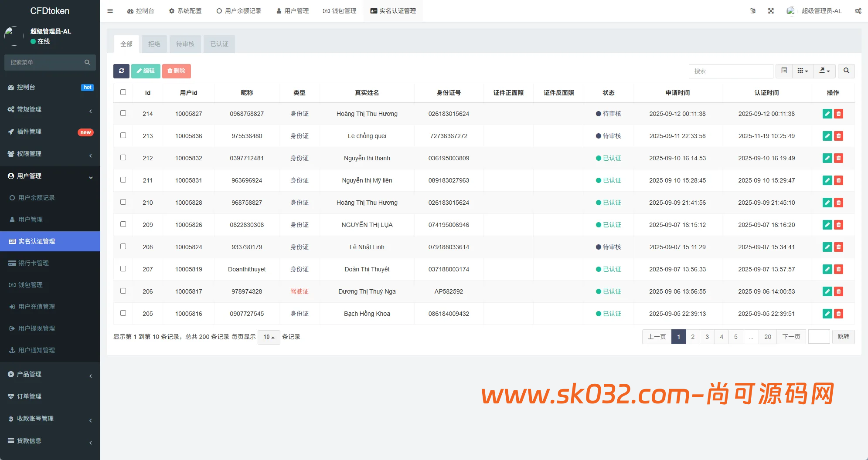Select checkbox for row Id 211
868x460 pixels.
[x=123, y=180]
